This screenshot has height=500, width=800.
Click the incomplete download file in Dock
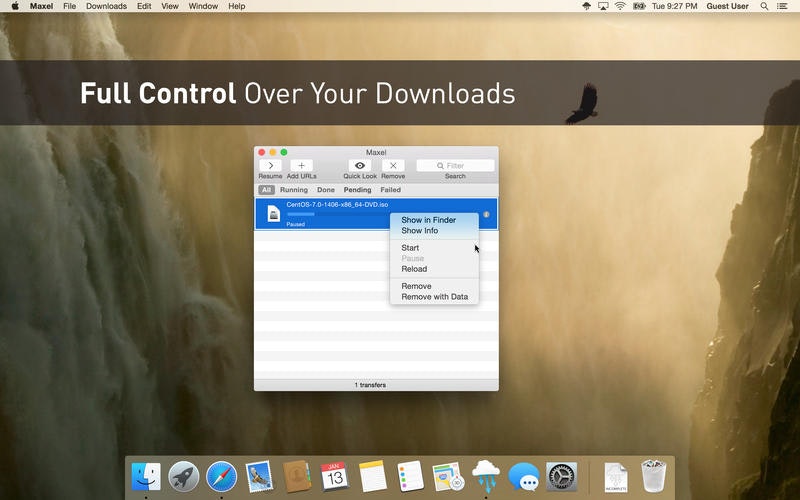pyautogui.click(x=616, y=478)
